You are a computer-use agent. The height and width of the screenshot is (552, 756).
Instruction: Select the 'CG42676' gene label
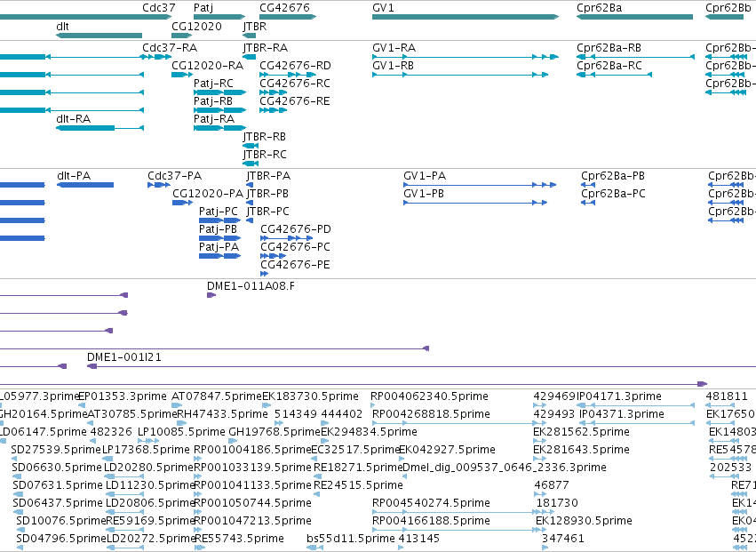pos(284,8)
